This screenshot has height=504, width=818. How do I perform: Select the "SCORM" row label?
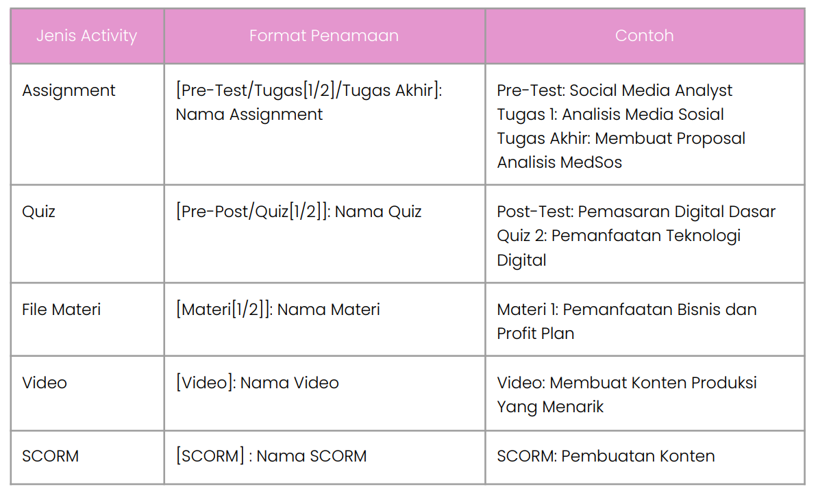50,456
